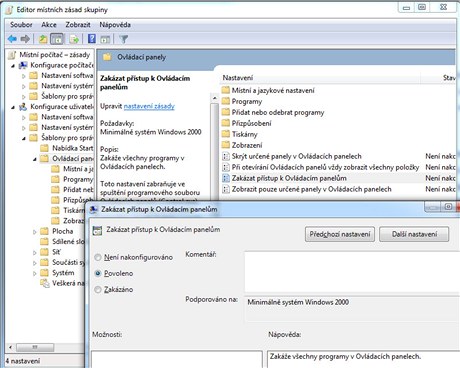
Task: Click the policy setting icon beside dialog heading
Action: pyautogui.click(x=97, y=230)
